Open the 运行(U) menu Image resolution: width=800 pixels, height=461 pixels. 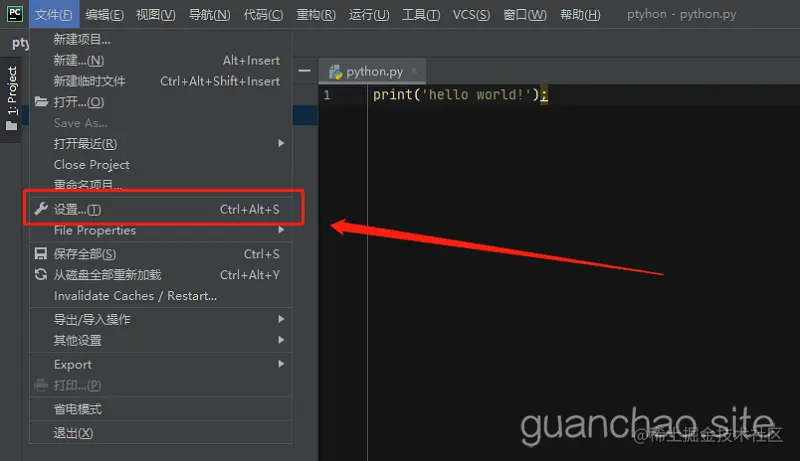click(x=369, y=14)
